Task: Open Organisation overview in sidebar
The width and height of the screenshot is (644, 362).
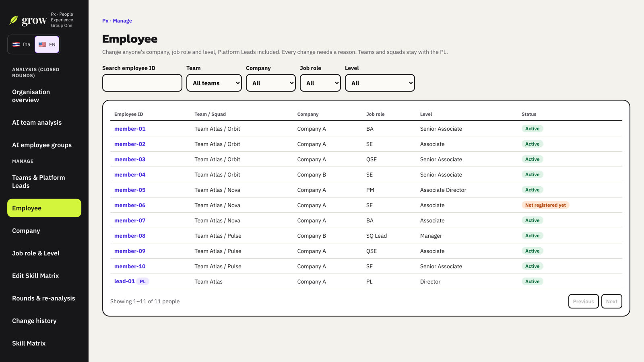Action: pyautogui.click(x=44, y=96)
